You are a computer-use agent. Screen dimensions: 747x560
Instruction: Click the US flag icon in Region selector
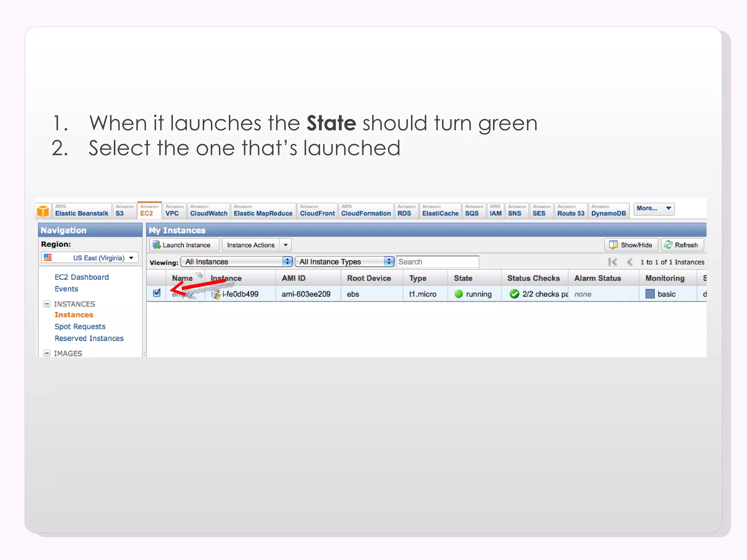[x=48, y=257]
